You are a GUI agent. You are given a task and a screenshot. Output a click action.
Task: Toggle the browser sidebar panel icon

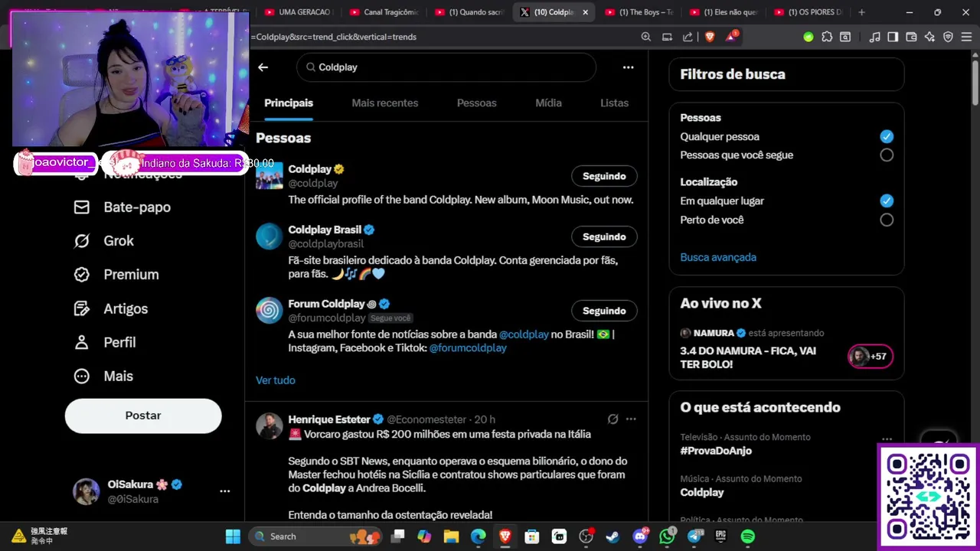(x=893, y=37)
